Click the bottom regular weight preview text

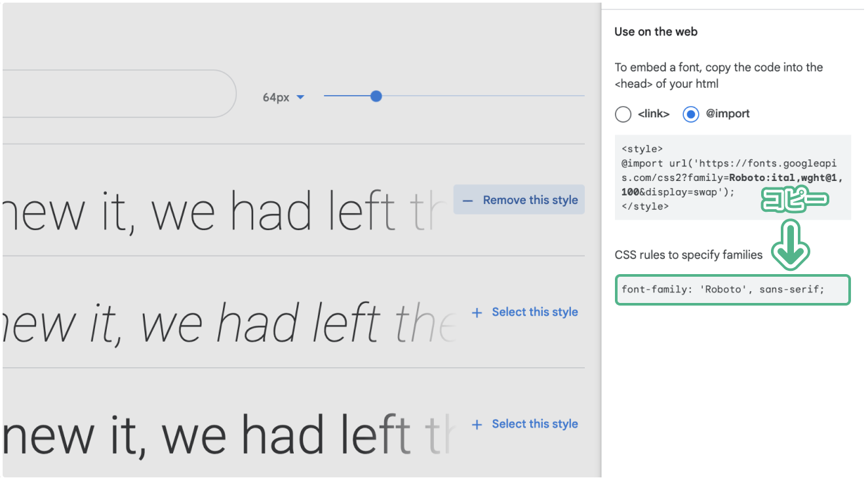click(226, 436)
